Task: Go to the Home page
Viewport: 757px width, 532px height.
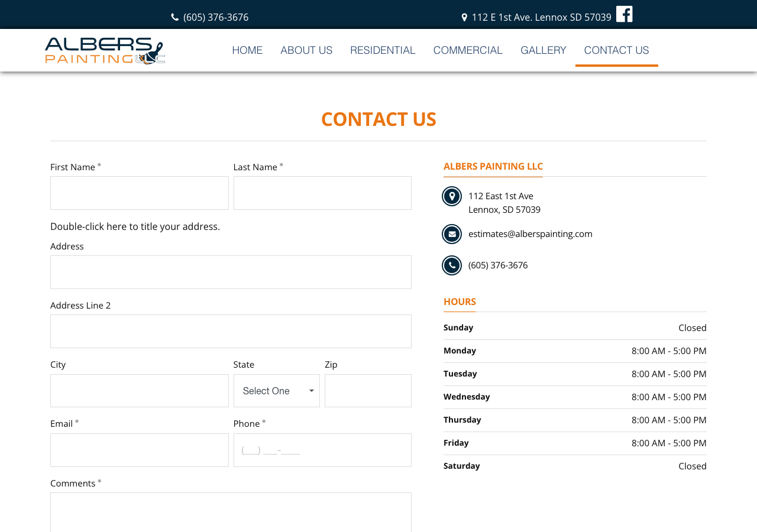Action: 247,50
